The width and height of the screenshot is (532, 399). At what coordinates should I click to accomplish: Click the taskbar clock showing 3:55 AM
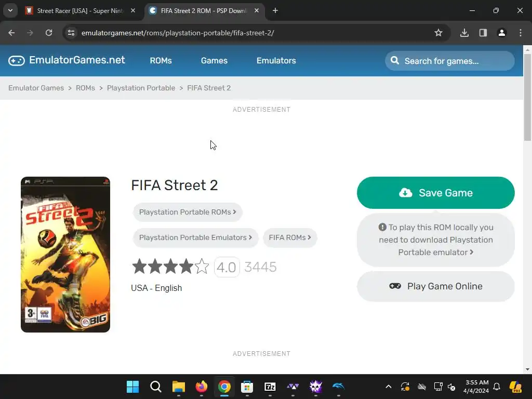coord(476,387)
